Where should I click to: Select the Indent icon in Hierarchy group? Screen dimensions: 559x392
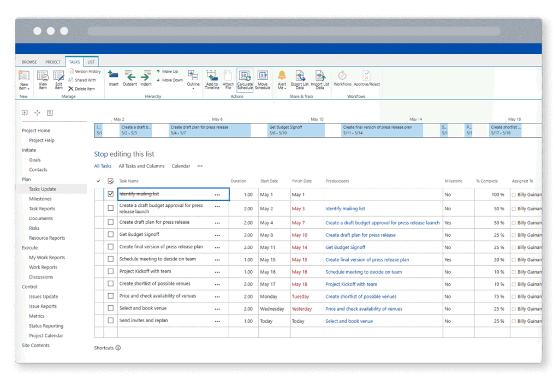point(146,79)
